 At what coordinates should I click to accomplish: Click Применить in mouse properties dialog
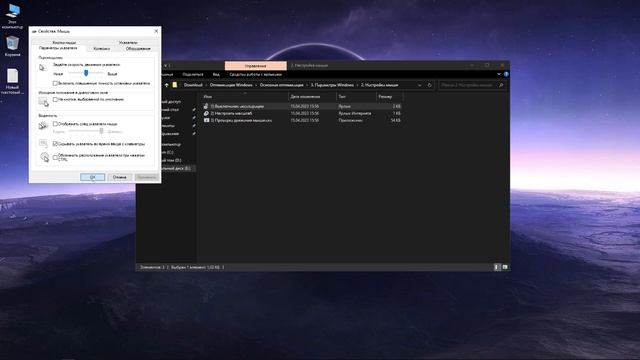point(146,177)
